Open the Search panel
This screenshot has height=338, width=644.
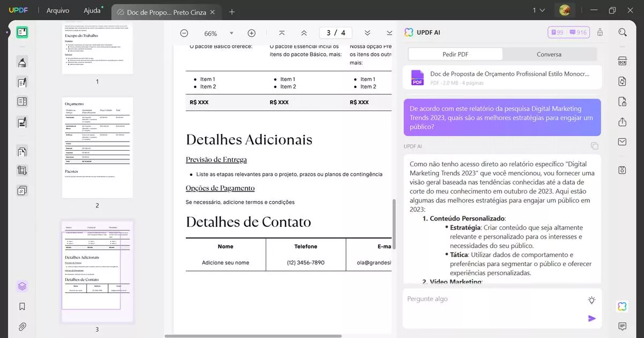coord(622,32)
